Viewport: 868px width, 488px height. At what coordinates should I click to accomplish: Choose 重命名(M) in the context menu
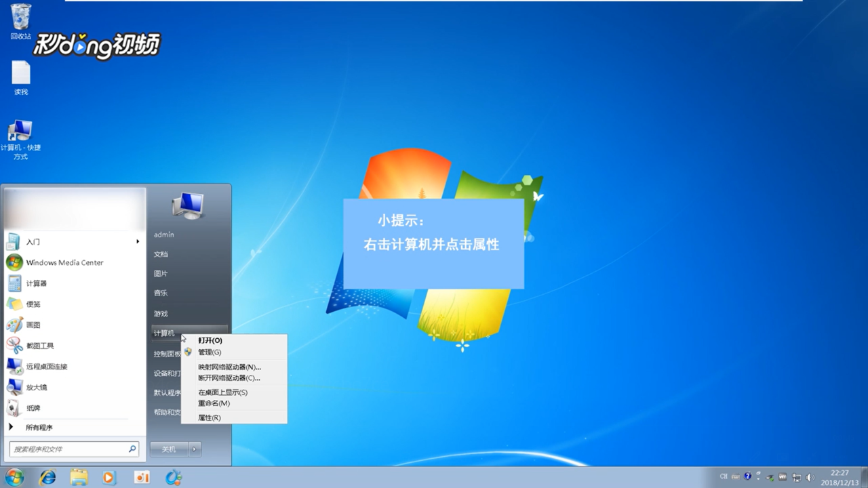[234, 403]
